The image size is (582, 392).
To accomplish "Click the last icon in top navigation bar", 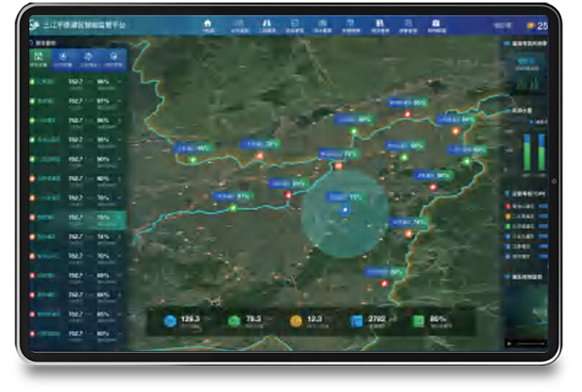I will click(435, 24).
